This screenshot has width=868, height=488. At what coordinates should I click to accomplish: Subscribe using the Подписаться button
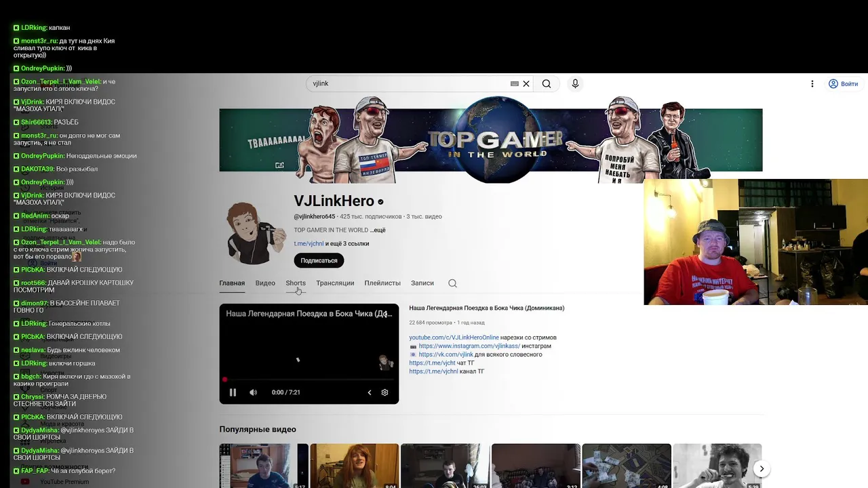point(319,260)
